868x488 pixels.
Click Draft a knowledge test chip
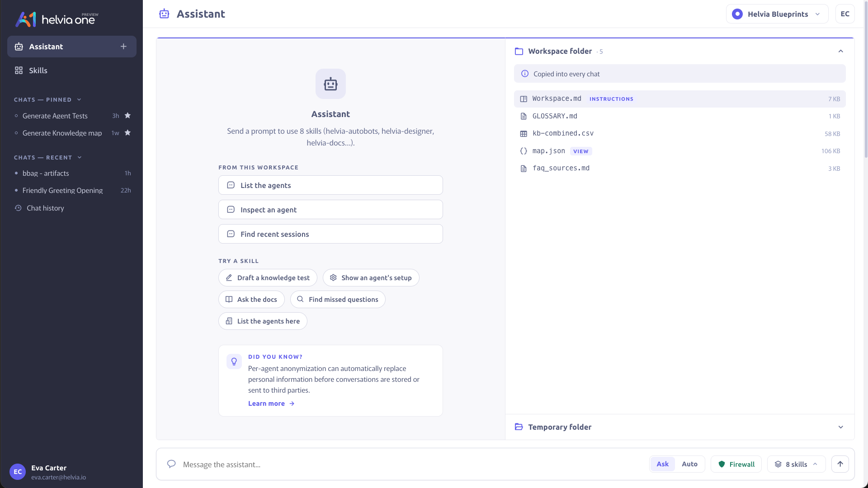click(268, 278)
